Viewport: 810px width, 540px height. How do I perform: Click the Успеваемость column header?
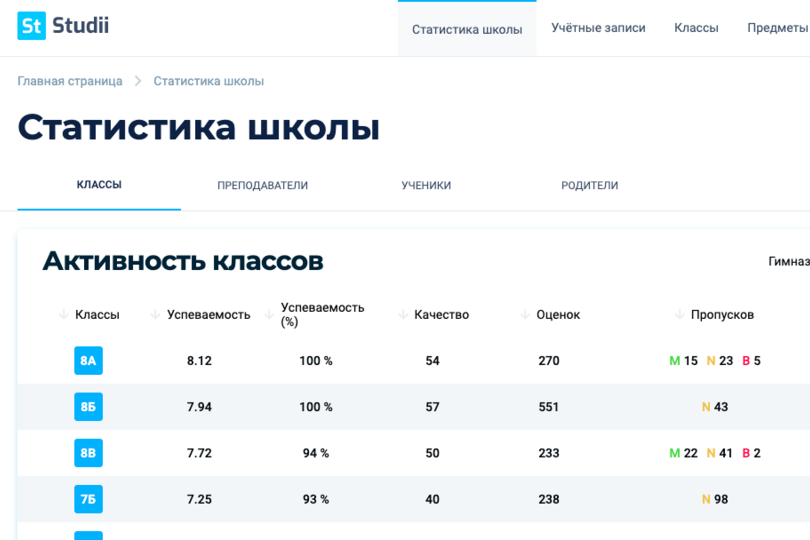click(x=209, y=315)
